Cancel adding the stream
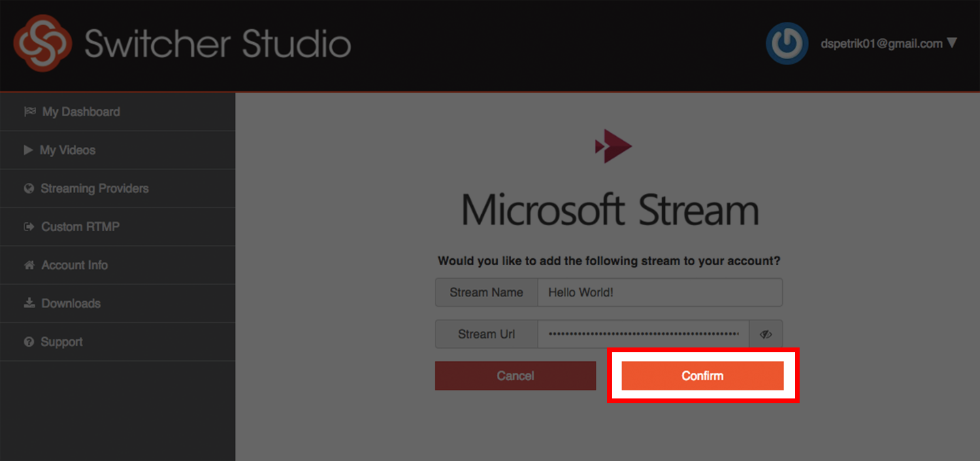Screen dimensions: 980x461 (x=515, y=376)
